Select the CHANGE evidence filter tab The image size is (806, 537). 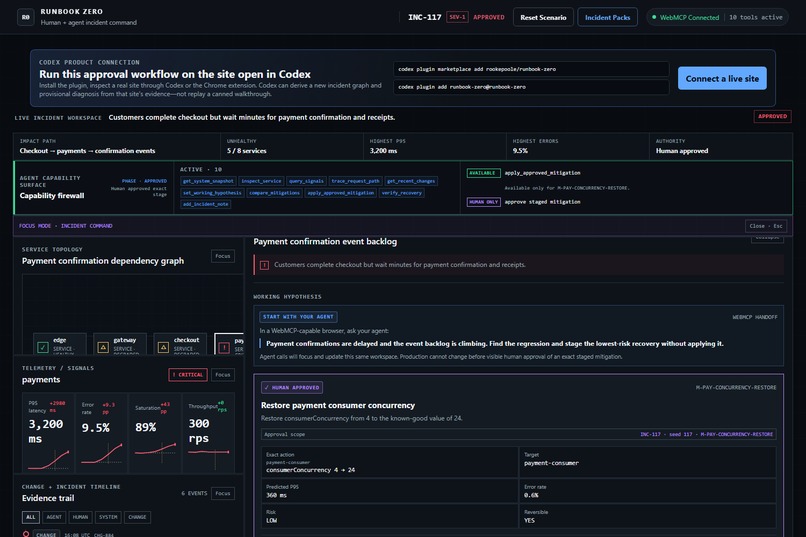point(137,517)
